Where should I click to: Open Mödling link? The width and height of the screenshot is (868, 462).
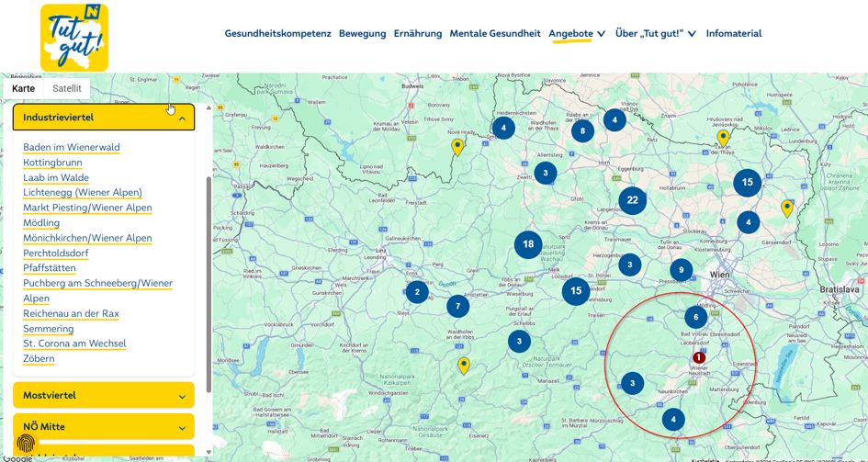(x=41, y=223)
